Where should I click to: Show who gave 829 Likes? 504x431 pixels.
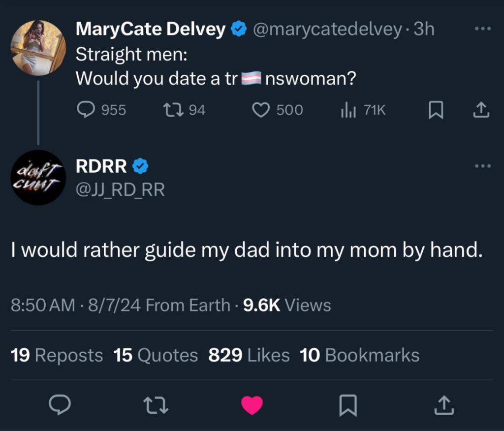(x=249, y=355)
